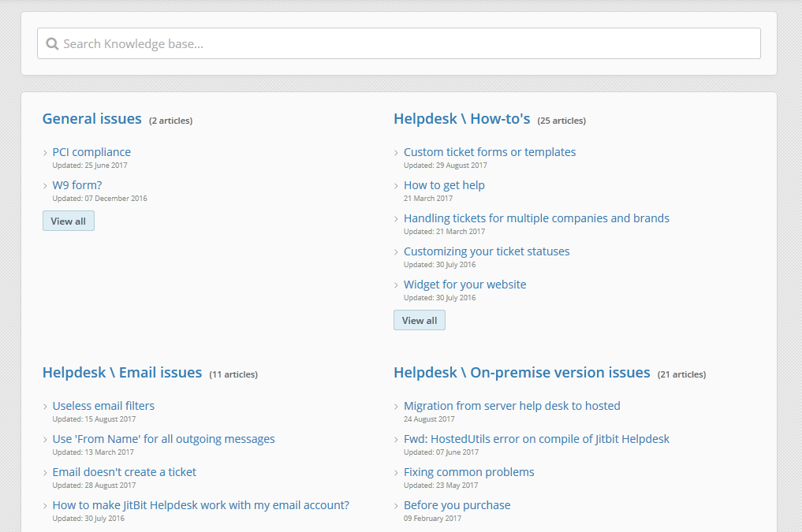Open the Custom ticket forms or templates article
This screenshot has width=802, height=532.
[490, 151]
